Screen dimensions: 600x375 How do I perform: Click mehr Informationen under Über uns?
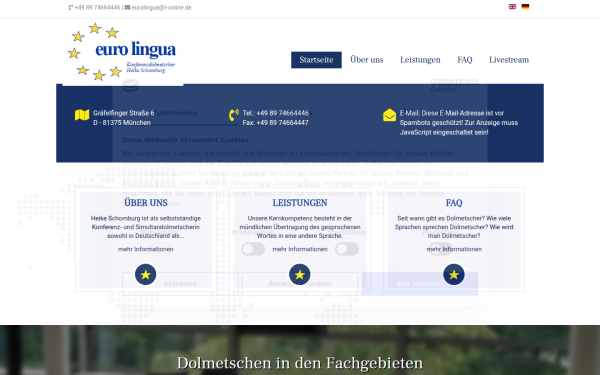pos(145,249)
